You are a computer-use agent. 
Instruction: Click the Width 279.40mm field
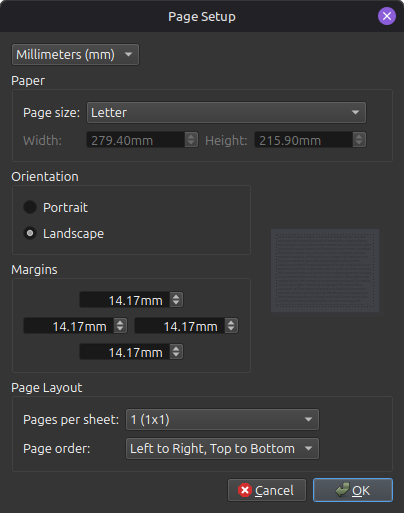(136, 140)
